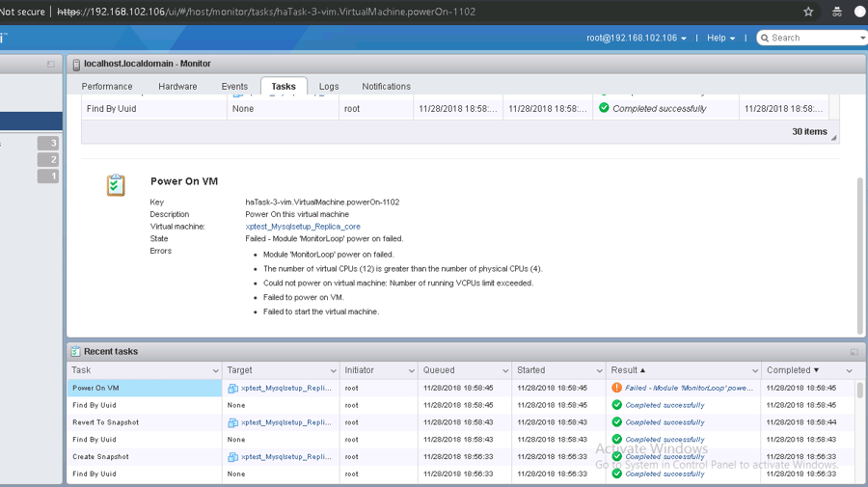Screen dimensions: 868x487
Task: Switch to the Logs tab
Action: pos(329,86)
